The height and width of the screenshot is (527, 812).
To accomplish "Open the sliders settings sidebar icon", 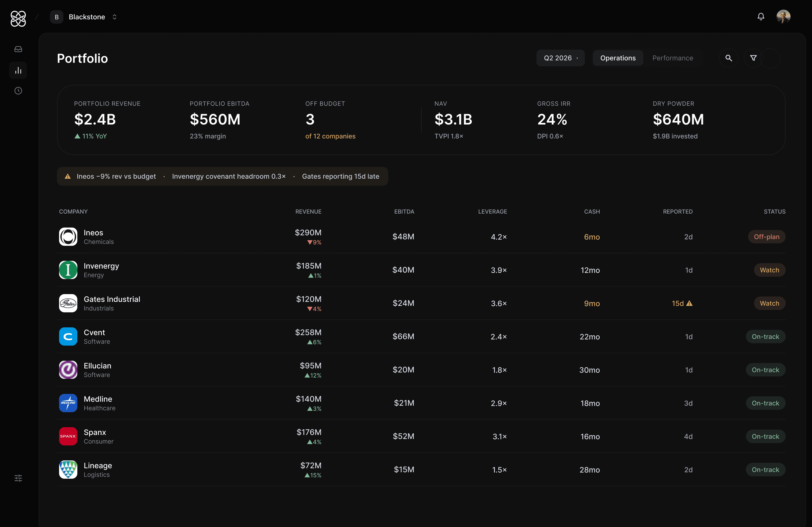I will pyautogui.click(x=18, y=478).
